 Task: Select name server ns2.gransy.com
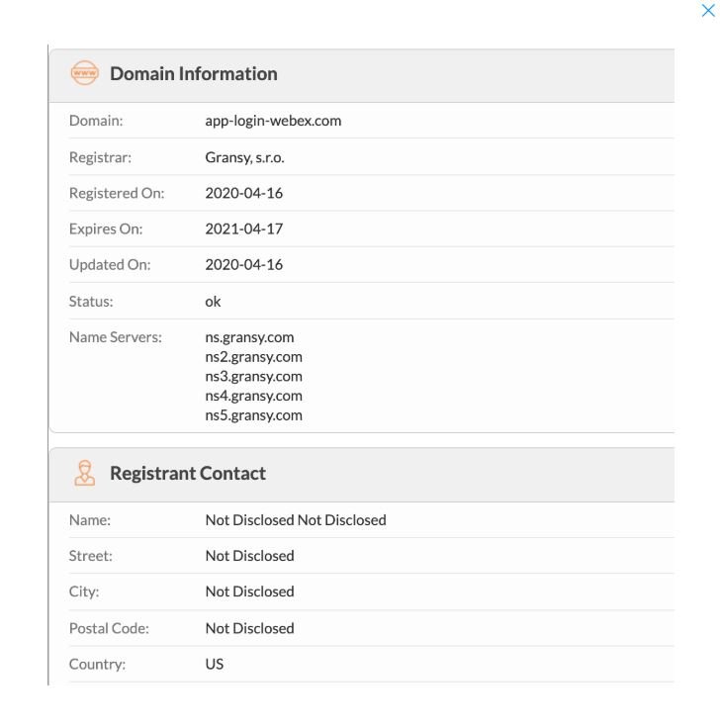[253, 356]
